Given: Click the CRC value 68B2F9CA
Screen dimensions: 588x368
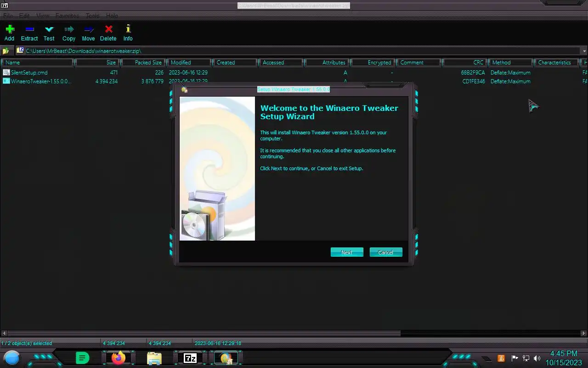Looking at the screenshot, I should [473, 72].
